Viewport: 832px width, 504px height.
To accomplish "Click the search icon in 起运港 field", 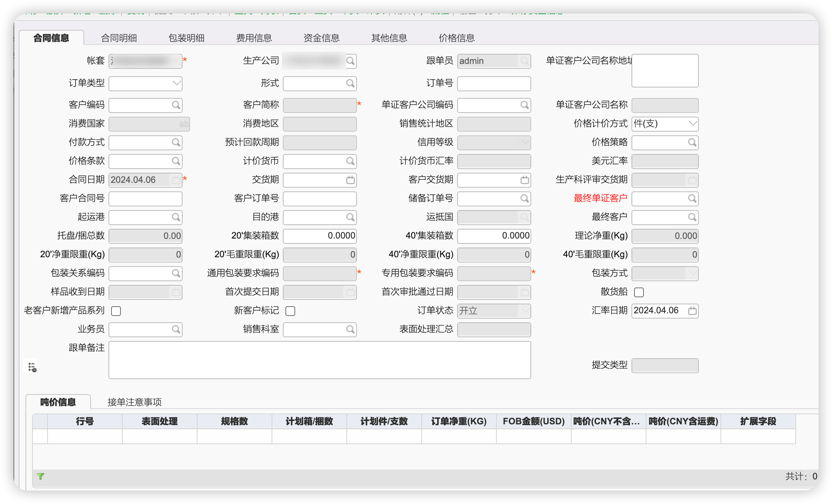I will tap(176, 217).
